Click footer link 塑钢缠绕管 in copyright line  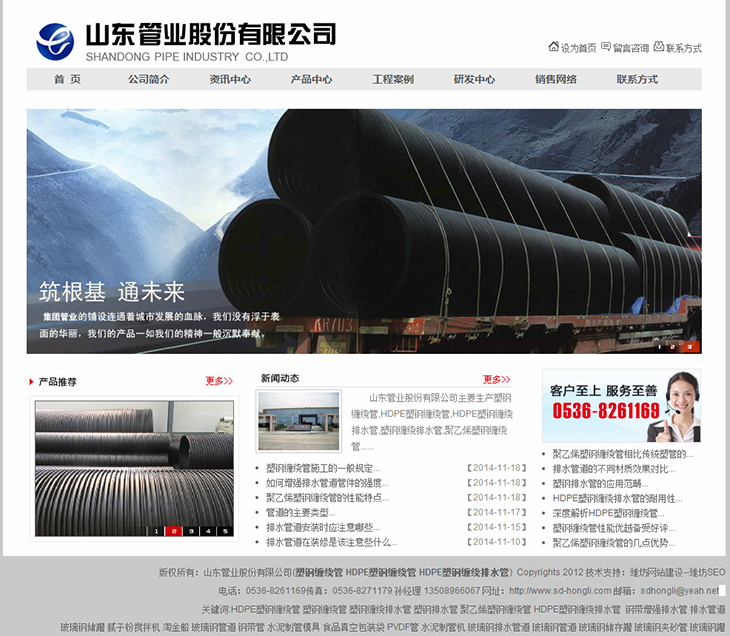point(319,572)
